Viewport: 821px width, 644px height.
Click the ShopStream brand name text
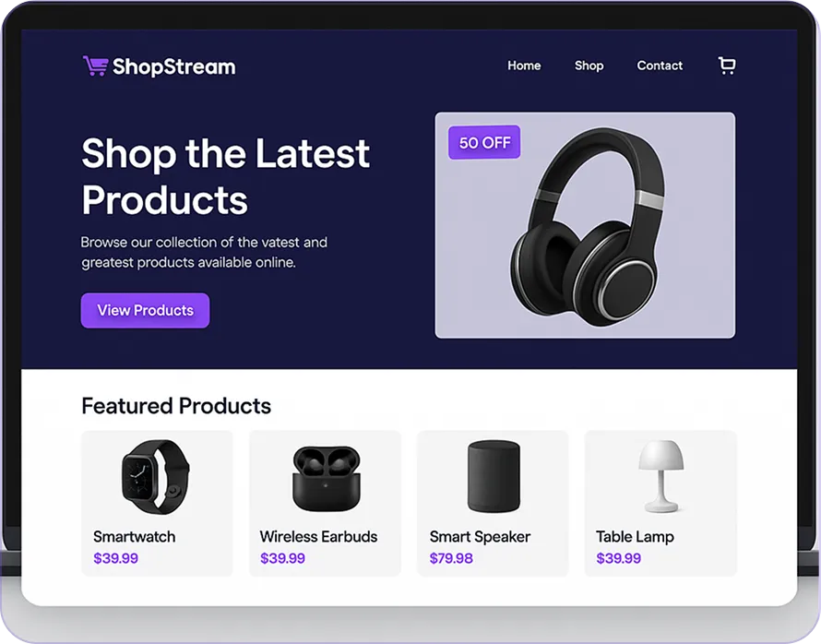[173, 66]
